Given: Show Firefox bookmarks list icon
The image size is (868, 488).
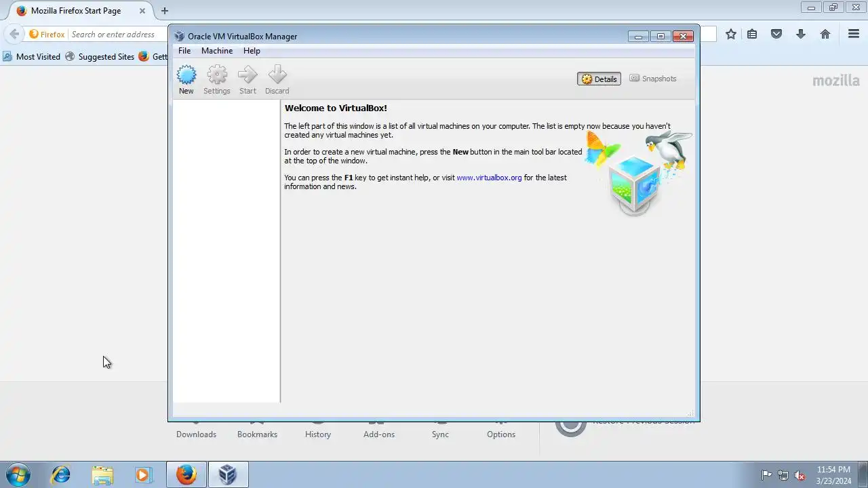Looking at the screenshot, I should coord(752,34).
